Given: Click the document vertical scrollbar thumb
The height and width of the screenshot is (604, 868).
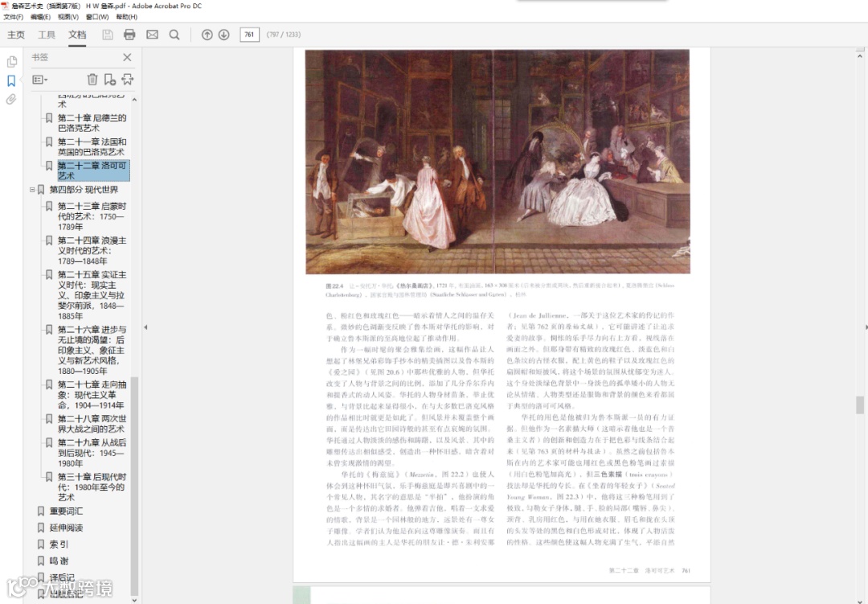Looking at the screenshot, I should 860,405.
